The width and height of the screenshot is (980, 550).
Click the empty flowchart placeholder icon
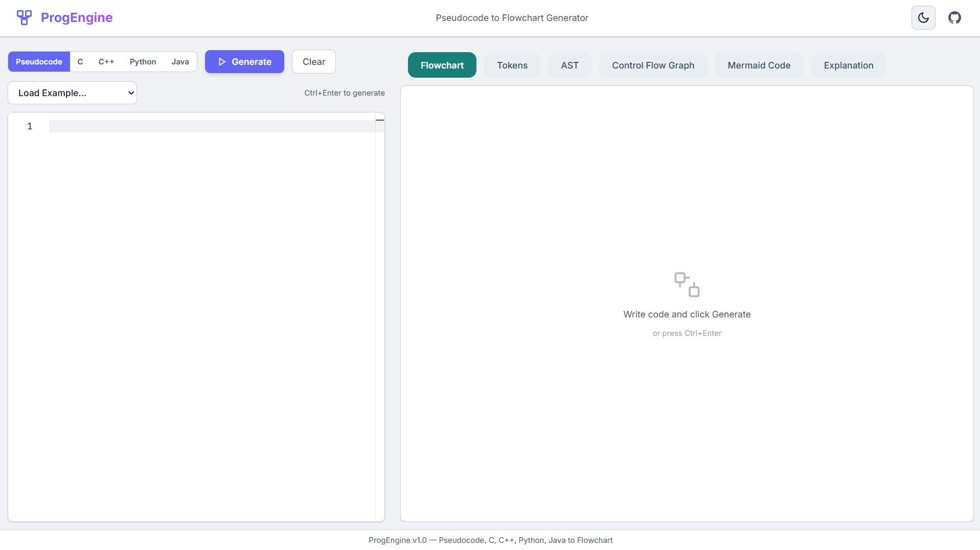(x=687, y=285)
